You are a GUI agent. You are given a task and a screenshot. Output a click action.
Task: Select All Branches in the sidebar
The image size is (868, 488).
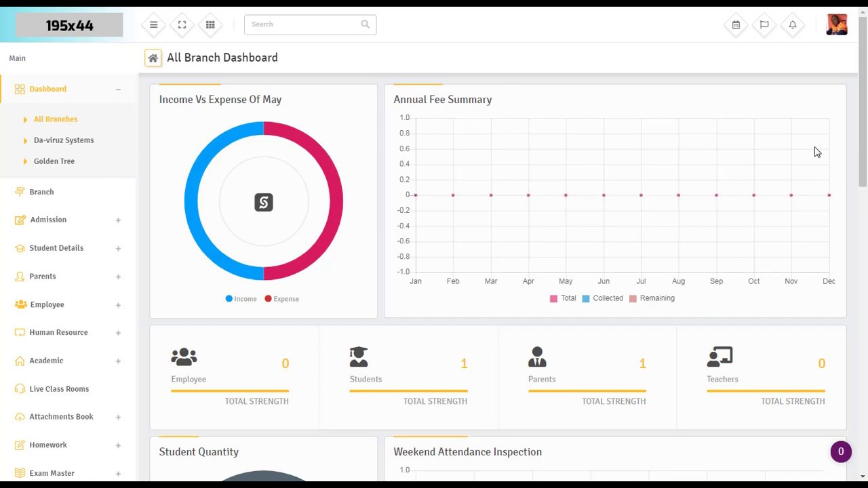click(56, 119)
